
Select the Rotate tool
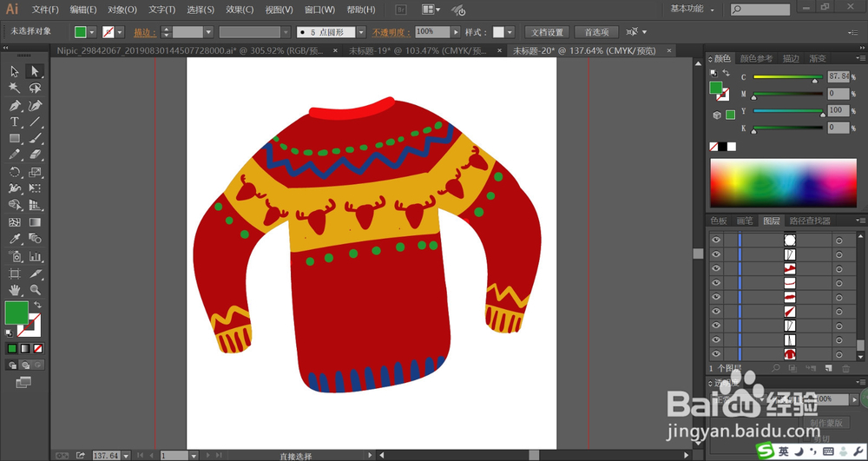point(15,172)
